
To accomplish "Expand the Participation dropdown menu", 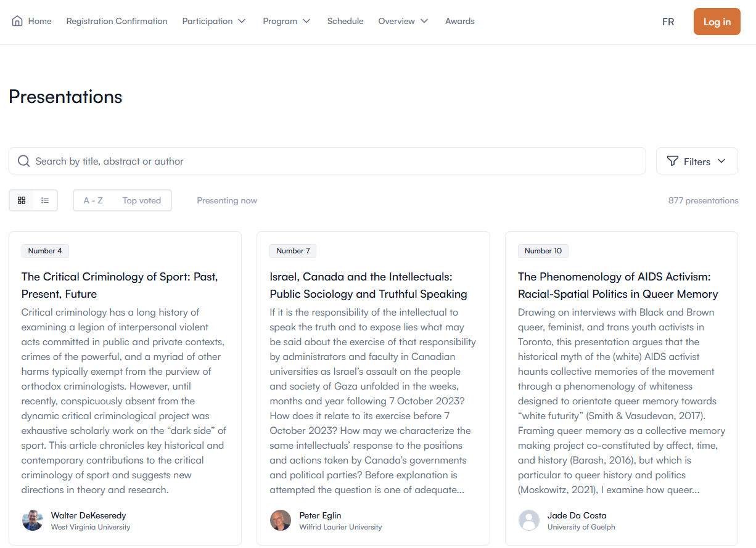I will (x=214, y=21).
